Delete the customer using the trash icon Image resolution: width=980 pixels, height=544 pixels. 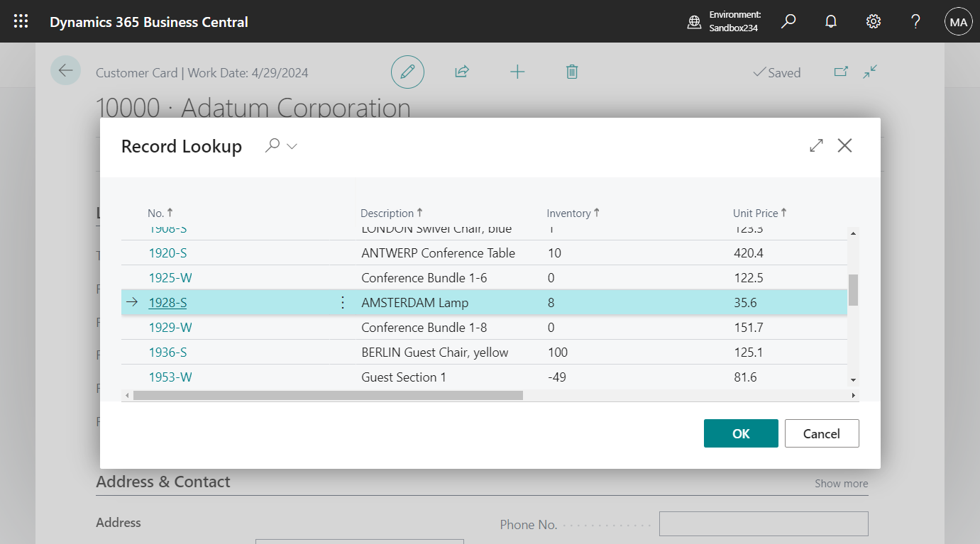pyautogui.click(x=572, y=72)
